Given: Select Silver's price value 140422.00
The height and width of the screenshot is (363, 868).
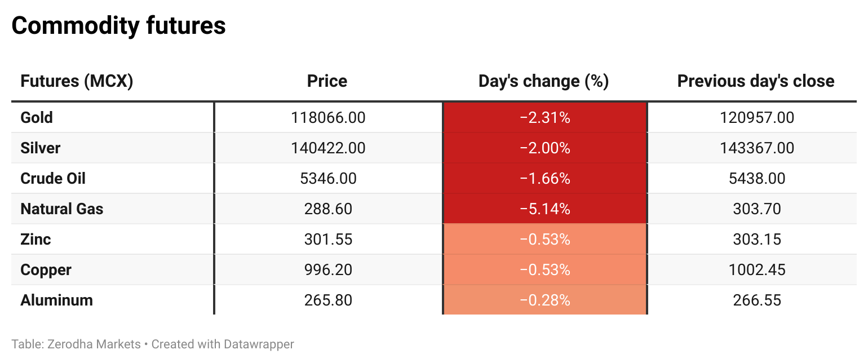Looking at the screenshot, I should click(x=328, y=148).
